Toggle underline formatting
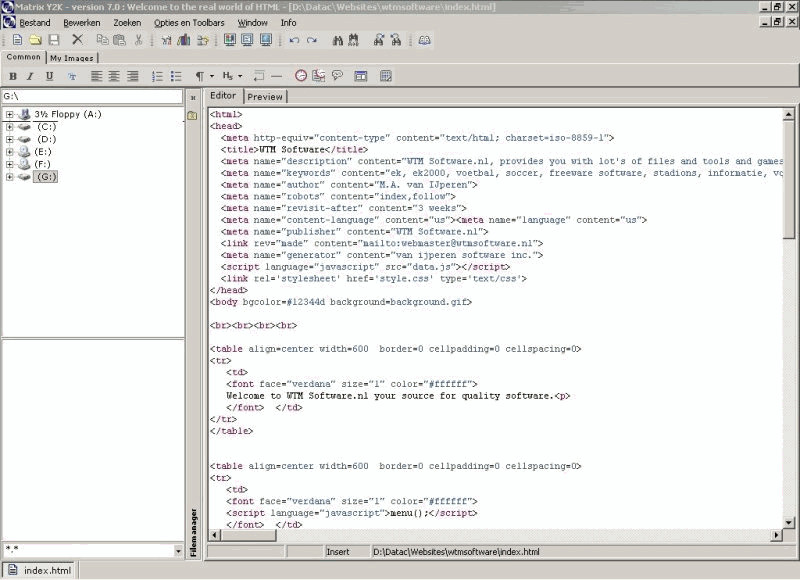Viewport: 800px width, 580px height. (49, 76)
